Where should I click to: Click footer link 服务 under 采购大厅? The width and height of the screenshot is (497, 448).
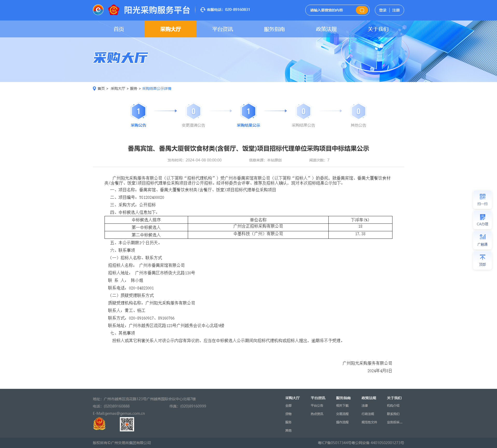click(x=288, y=422)
